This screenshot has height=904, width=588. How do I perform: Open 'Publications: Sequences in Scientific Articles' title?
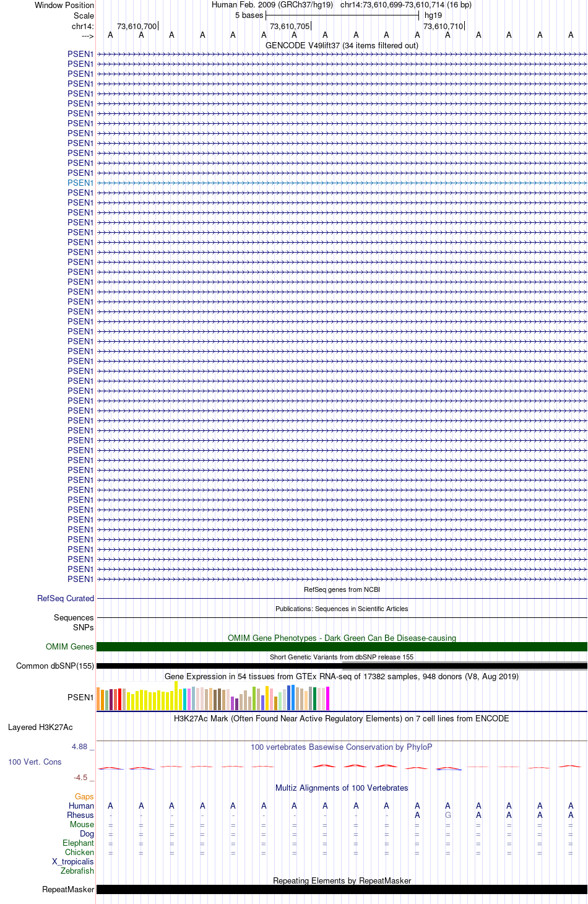[x=342, y=609]
